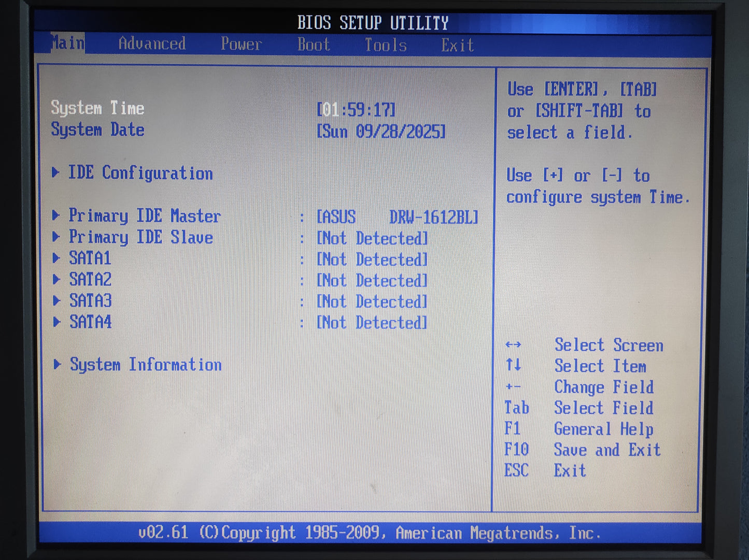749x560 pixels.
Task: Expand the Primary IDE Master arrow
Action: [56, 215]
